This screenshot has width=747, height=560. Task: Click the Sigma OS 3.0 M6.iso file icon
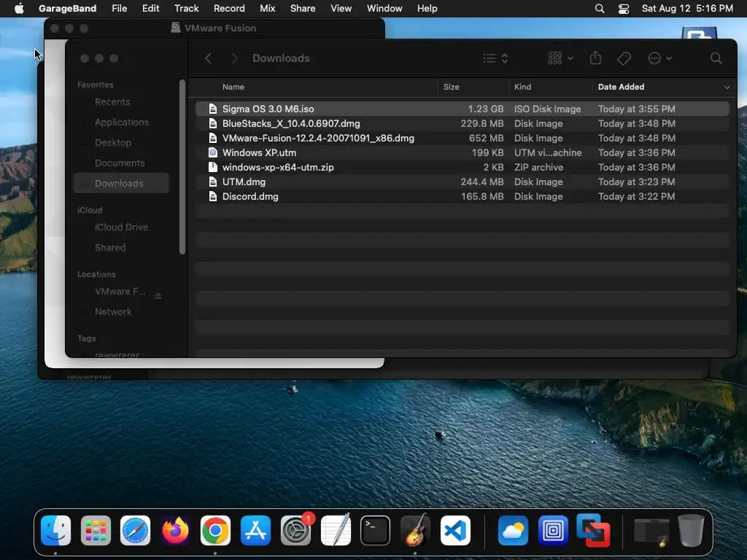(x=213, y=109)
